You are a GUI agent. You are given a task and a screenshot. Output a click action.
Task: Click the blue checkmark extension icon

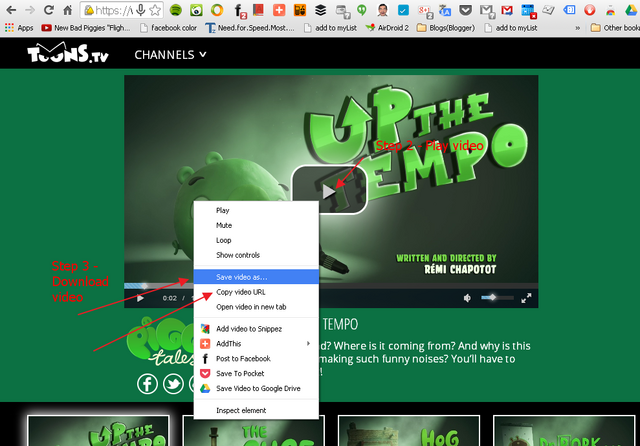coord(403,10)
